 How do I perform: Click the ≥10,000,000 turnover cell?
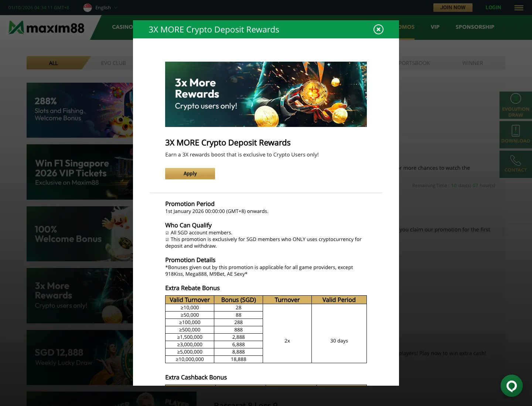pos(190,359)
